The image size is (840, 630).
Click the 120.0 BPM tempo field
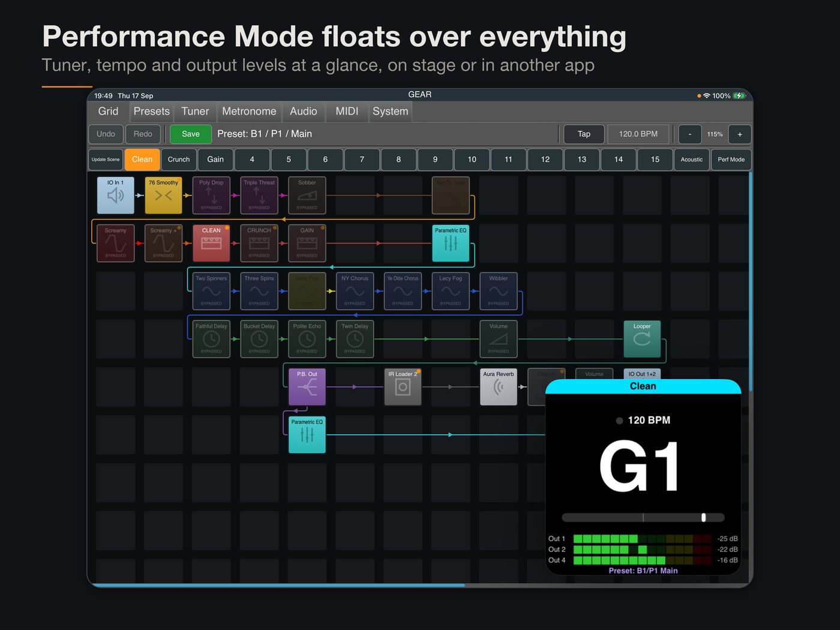point(638,134)
